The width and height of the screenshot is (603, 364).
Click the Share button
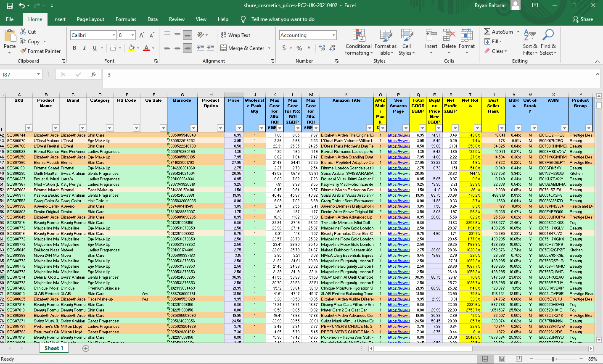pos(583,19)
